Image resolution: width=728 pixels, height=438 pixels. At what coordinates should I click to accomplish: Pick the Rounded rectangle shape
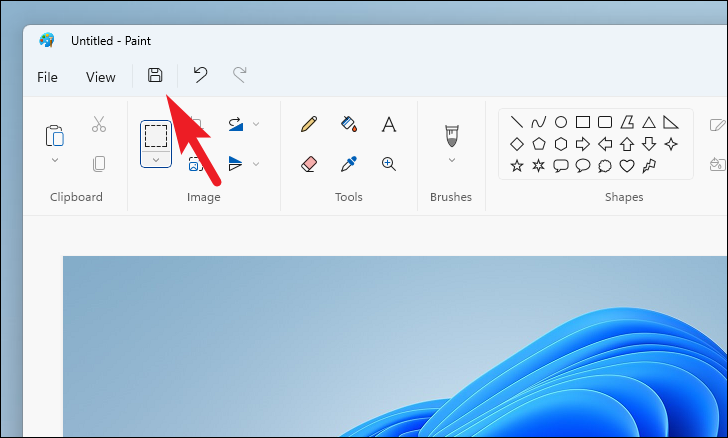605,122
